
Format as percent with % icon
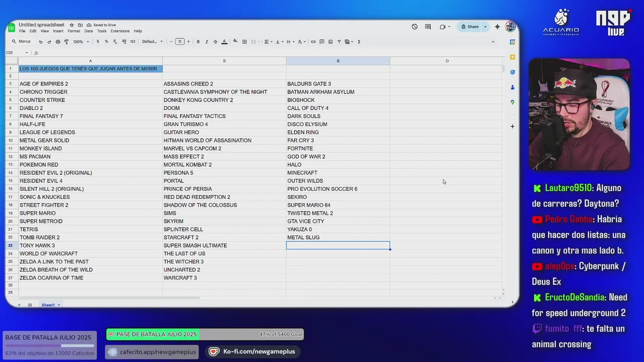[106, 42]
